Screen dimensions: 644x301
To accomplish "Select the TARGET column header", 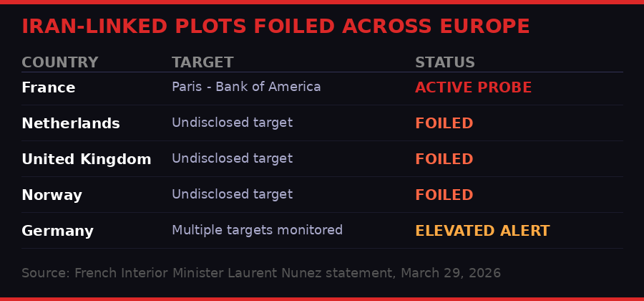I will pyautogui.click(x=203, y=62).
